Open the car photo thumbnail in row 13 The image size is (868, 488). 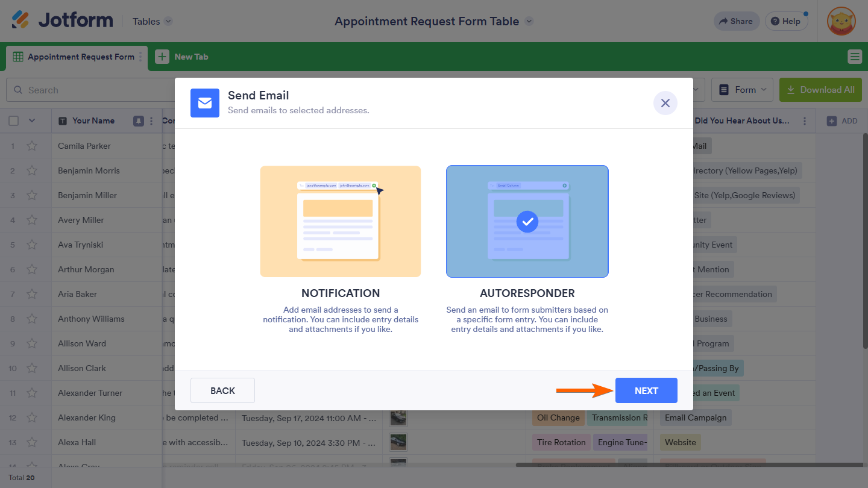point(398,442)
